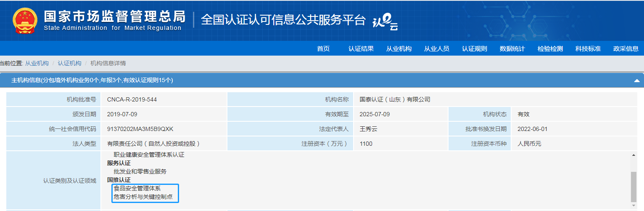644x211 pixels.
Task: Open the 认证结果 menu item
Action: 361,49
